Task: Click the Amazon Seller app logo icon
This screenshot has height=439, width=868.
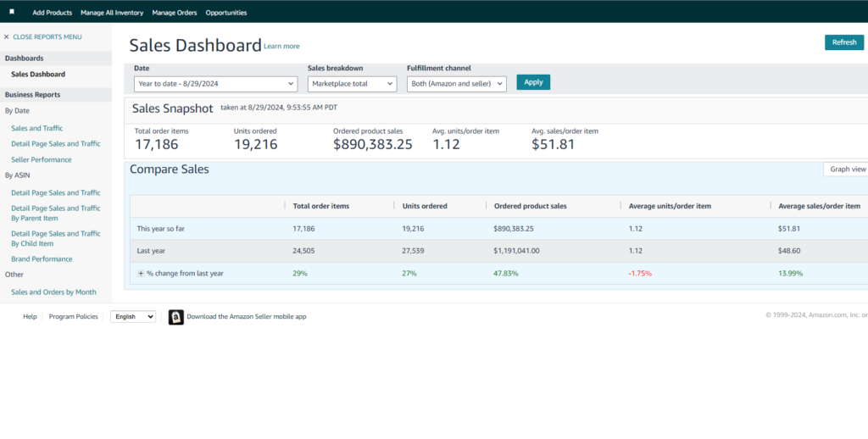Action: click(x=176, y=317)
